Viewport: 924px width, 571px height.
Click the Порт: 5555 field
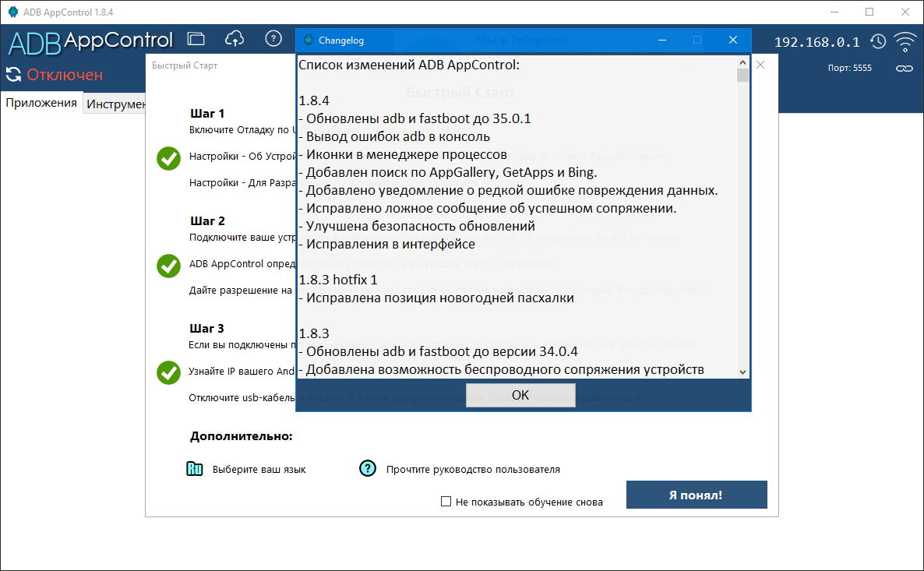[849, 68]
